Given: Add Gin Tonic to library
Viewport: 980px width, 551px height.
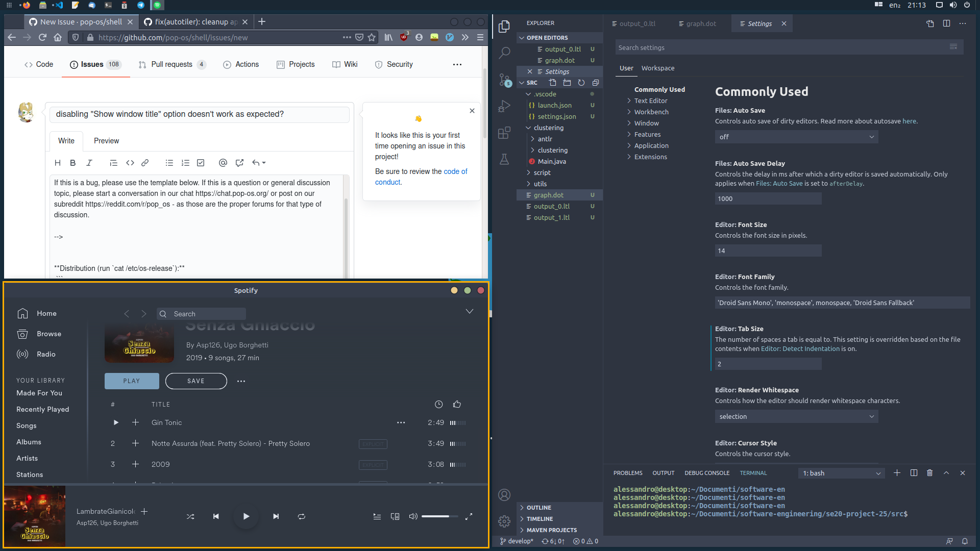Looking at the screenshot, I should coord(135,422).
